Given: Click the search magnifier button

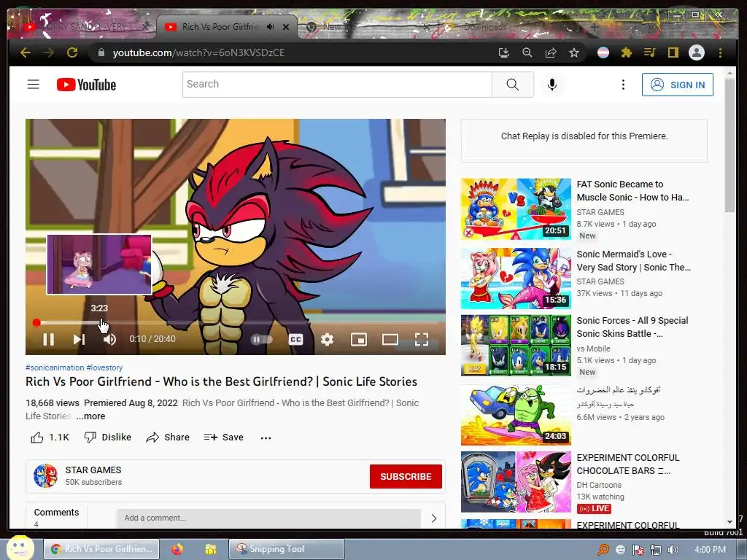Looking at the screenshot, I should (x=513, y=85).
